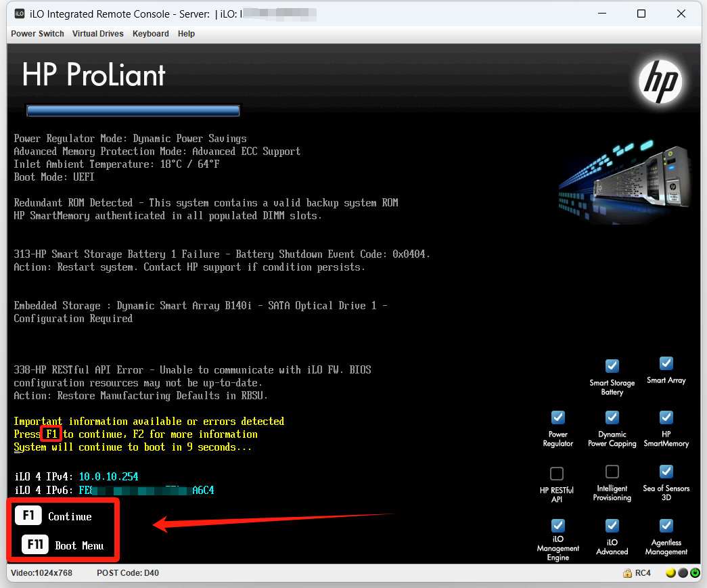Click the Sea of Sensors 3D checkbox
The width and height of the screenshot is (707, 588).
pos(666,471)
